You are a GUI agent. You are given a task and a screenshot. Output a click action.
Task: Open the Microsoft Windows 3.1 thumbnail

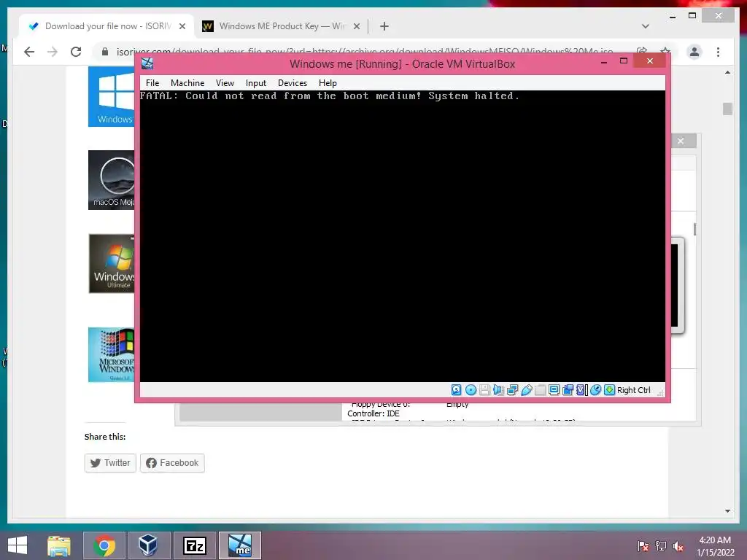(x=112, y=355)
